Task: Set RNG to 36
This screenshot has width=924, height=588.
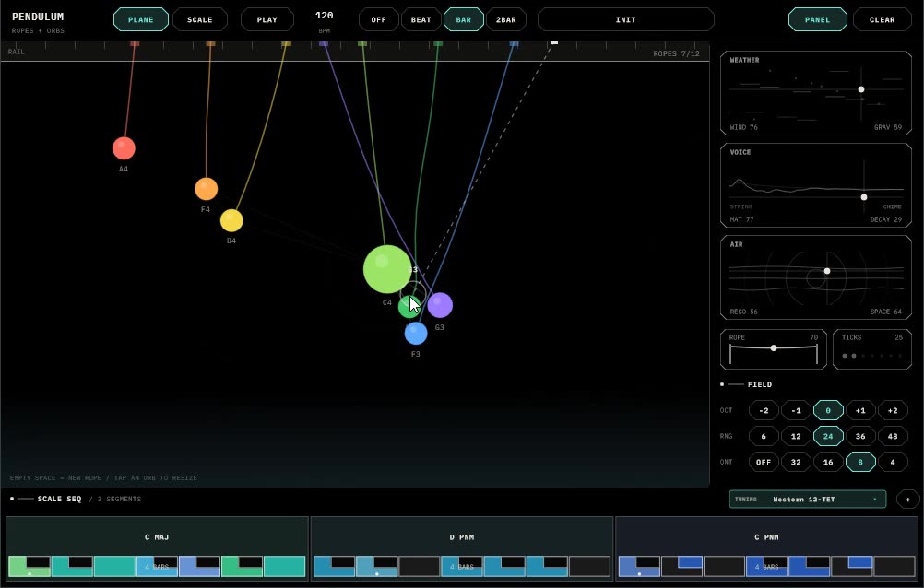Action: 860,437
